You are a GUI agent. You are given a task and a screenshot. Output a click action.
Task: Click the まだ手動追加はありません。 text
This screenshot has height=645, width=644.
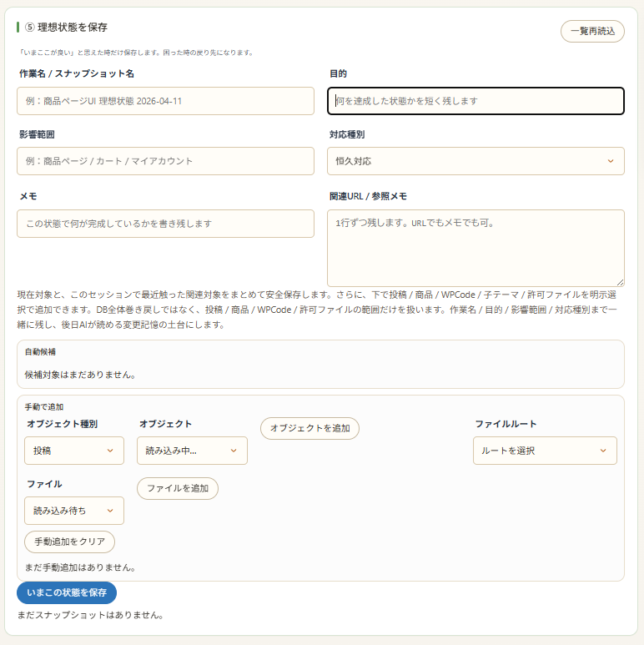[80, 567]
